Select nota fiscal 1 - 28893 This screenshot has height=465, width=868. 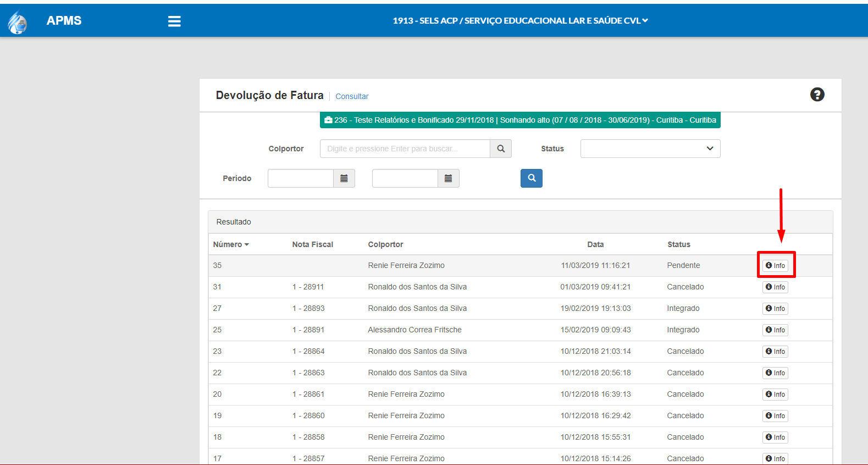click(308, 308)
